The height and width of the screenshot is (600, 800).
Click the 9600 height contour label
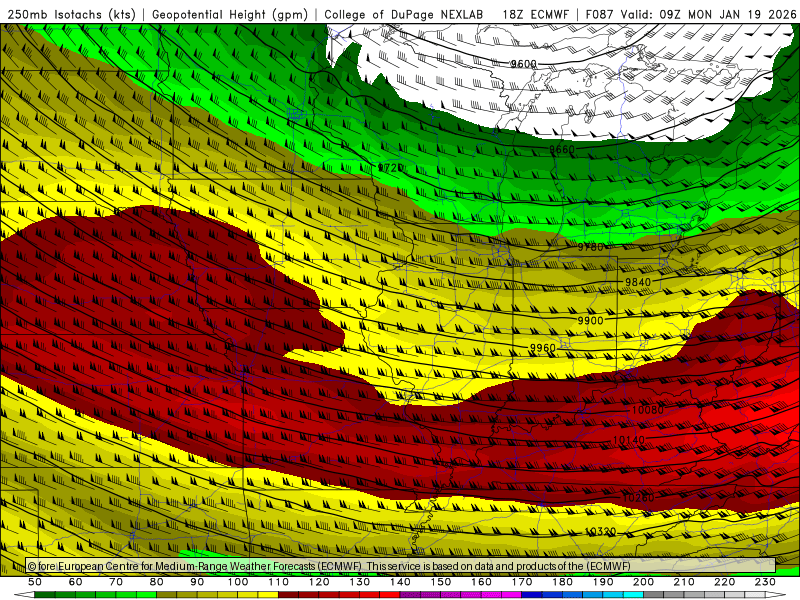pyautogui.click(x=523, y=64)
